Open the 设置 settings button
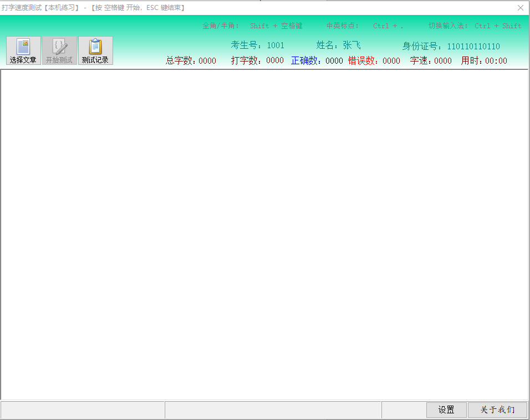 [446, 410]
